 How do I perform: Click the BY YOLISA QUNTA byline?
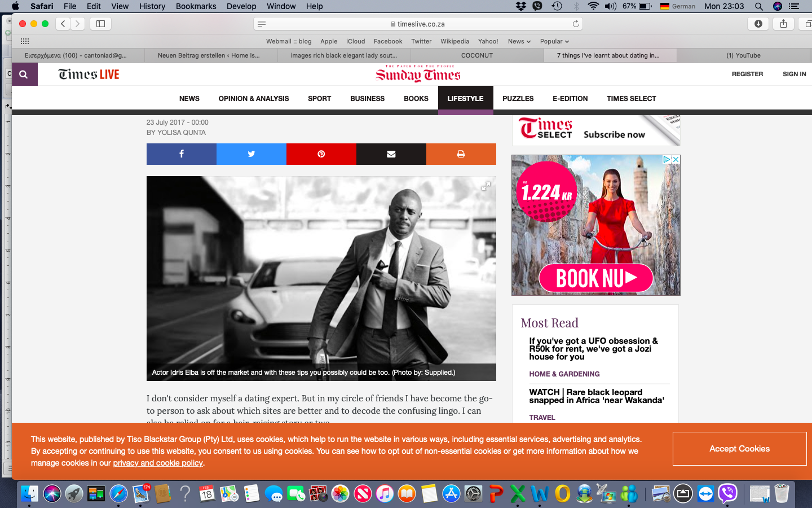click(x=176, y=133)
